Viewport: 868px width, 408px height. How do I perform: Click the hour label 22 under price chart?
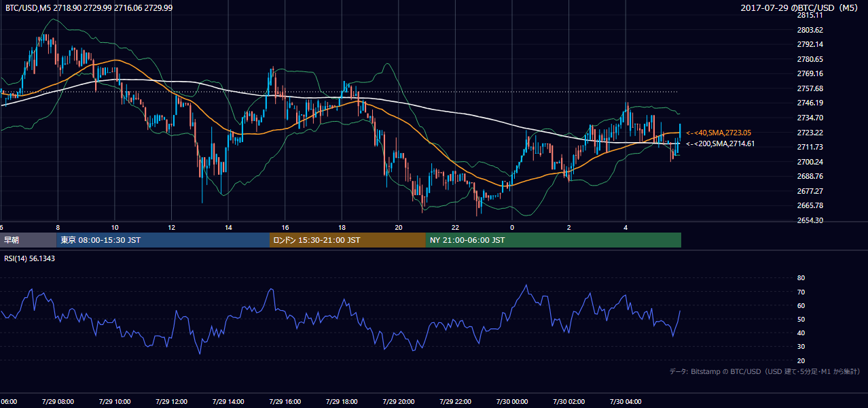click(x=456, y=228)
